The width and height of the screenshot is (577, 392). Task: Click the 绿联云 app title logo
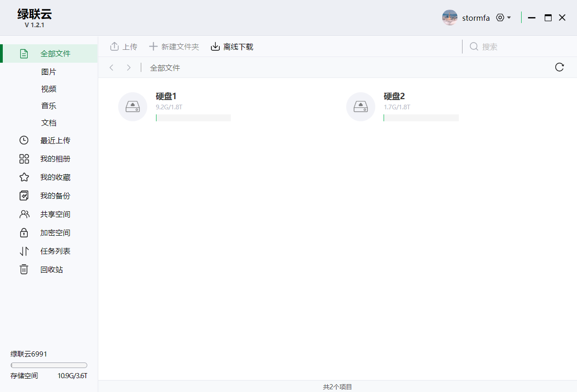click(35, 14)
